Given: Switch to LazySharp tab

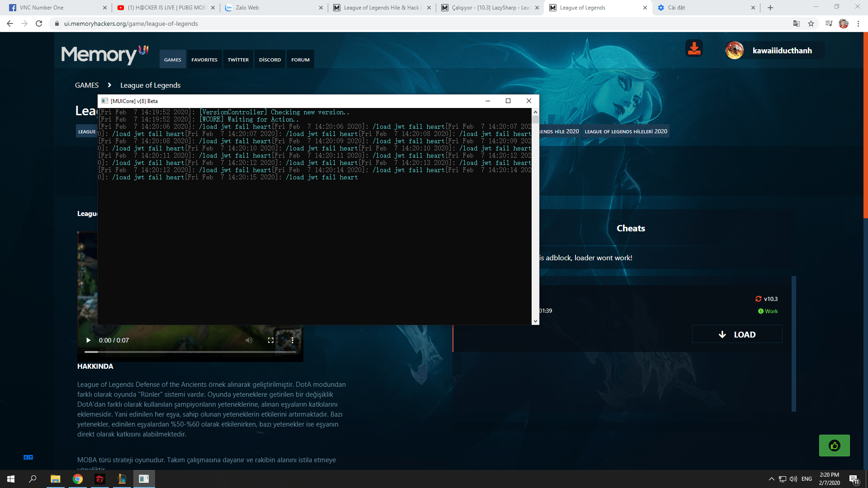Looking at the screenshot, I should [x=491, y=8].
